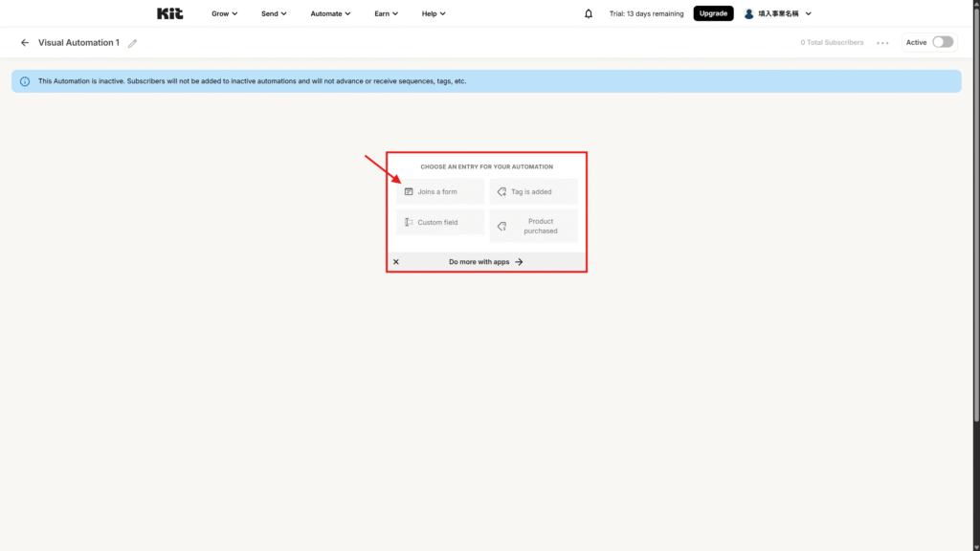Close the entry chooser with X icon
This screenshot has height=551, width=980.
click(x=396, y=262)
